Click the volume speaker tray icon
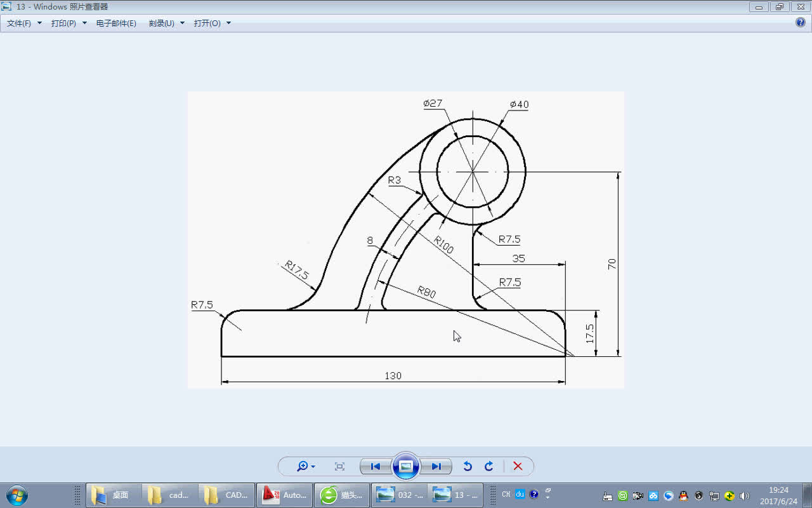The image size is (812, 508). pyautogui.click(x=745, y=496)
